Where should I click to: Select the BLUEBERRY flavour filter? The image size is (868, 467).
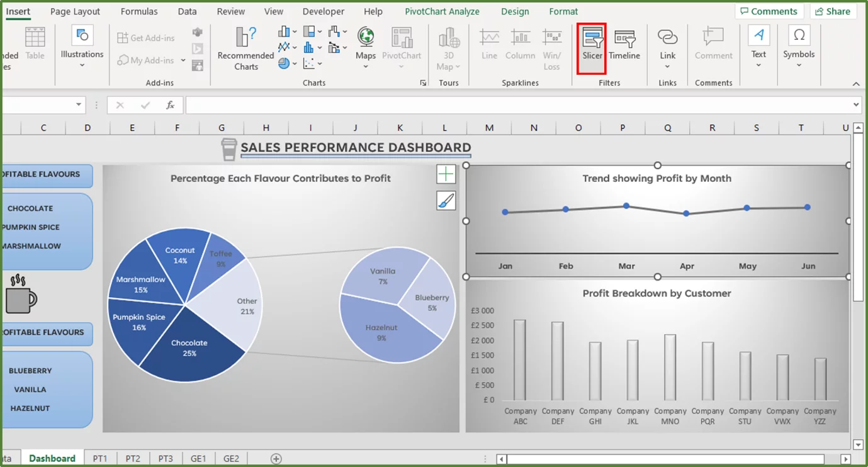(x=29, y=371)
